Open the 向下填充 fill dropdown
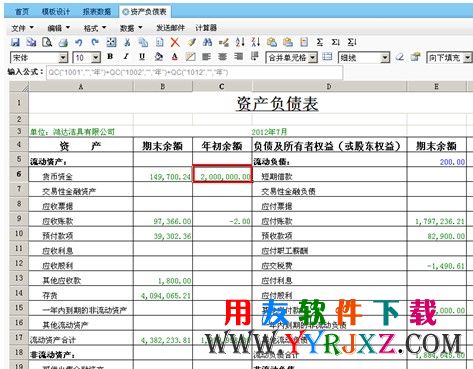This screenshot has width=473, height=369. (468, 58)
